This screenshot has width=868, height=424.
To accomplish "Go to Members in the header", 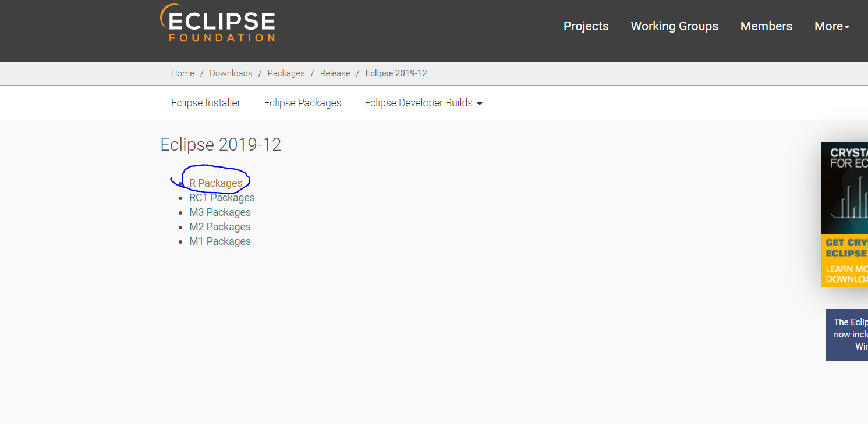I will (x=766, y=26).
